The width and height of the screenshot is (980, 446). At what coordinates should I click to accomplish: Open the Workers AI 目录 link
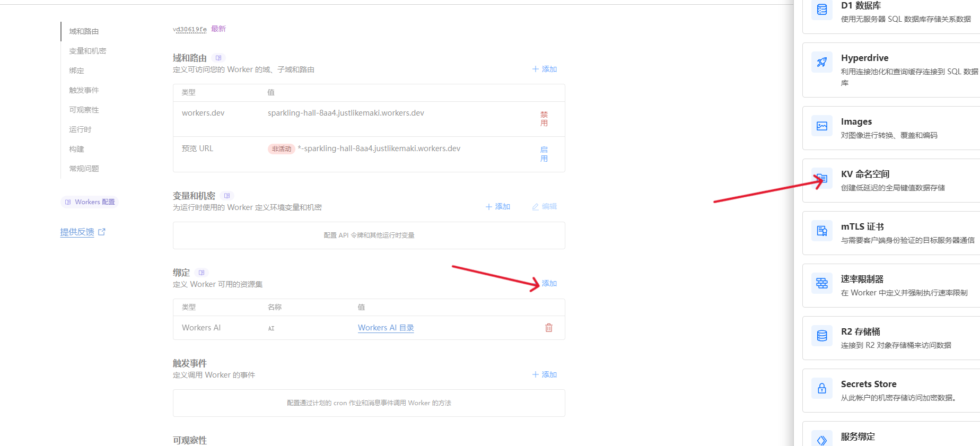(x=386, y=328)
